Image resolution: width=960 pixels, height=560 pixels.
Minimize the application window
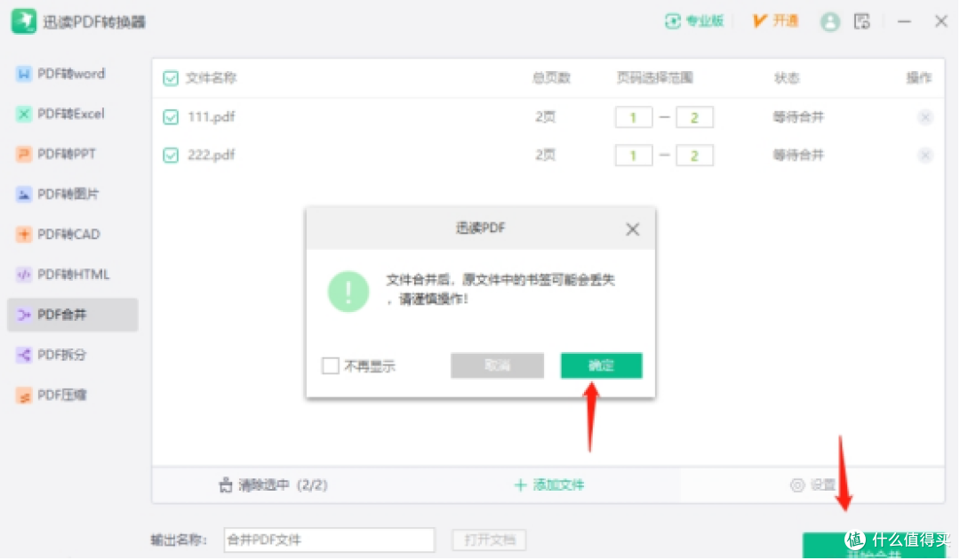point(904,22)
